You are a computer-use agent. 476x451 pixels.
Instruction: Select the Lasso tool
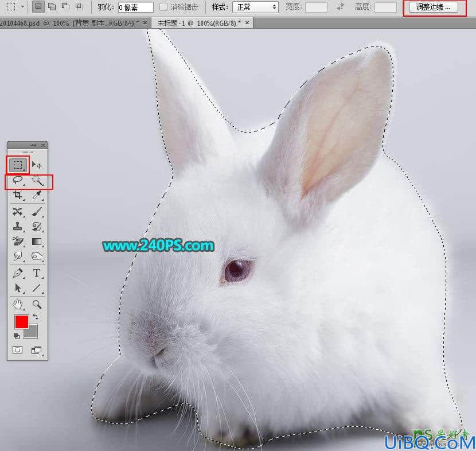18,181
